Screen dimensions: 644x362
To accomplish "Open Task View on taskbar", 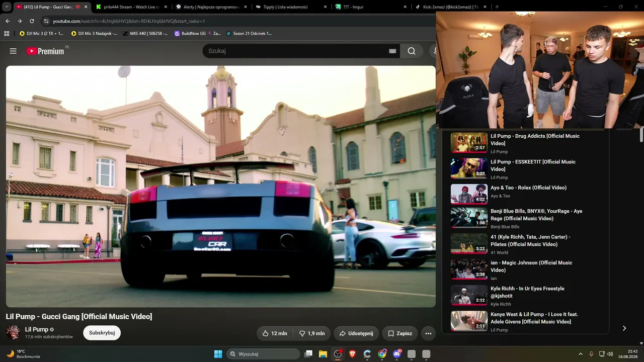I will click(308, 354).
